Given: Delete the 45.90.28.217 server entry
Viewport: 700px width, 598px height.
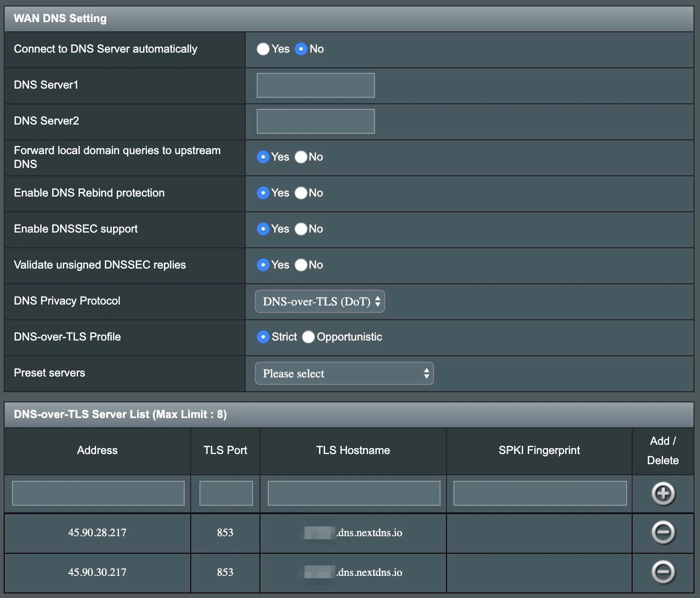Looking at the screenshot, I should [x=663, y=533].
